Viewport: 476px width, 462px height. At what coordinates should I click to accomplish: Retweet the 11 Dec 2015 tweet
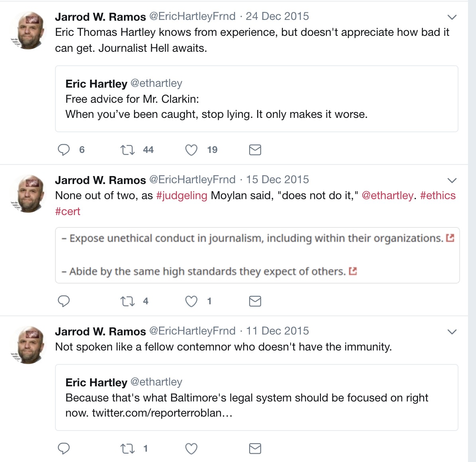(128, 449)
